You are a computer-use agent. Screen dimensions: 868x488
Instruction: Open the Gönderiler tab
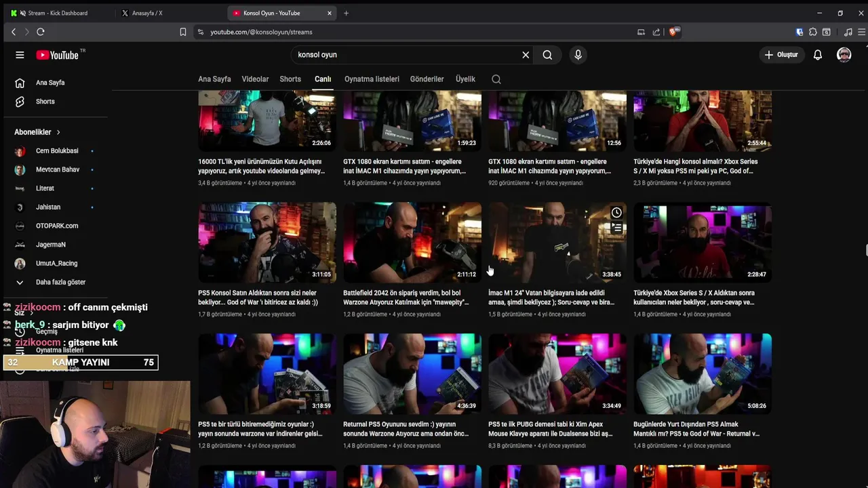coord(427,79)
